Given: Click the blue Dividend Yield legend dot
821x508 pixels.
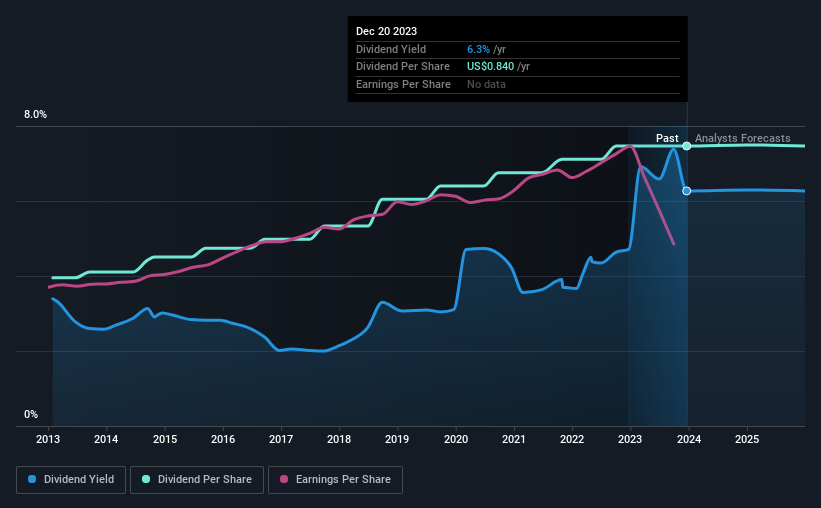Looking at the screenshot, I should [x=32, y=479].
